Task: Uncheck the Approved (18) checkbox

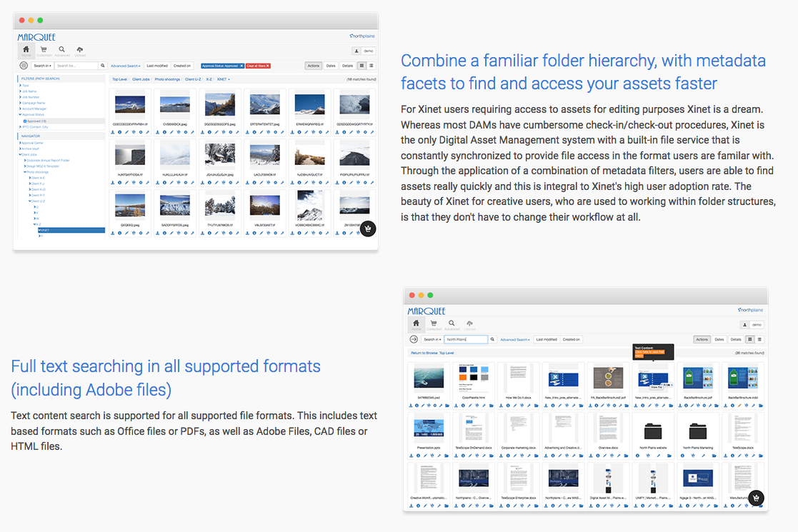Action: point(24,121)
